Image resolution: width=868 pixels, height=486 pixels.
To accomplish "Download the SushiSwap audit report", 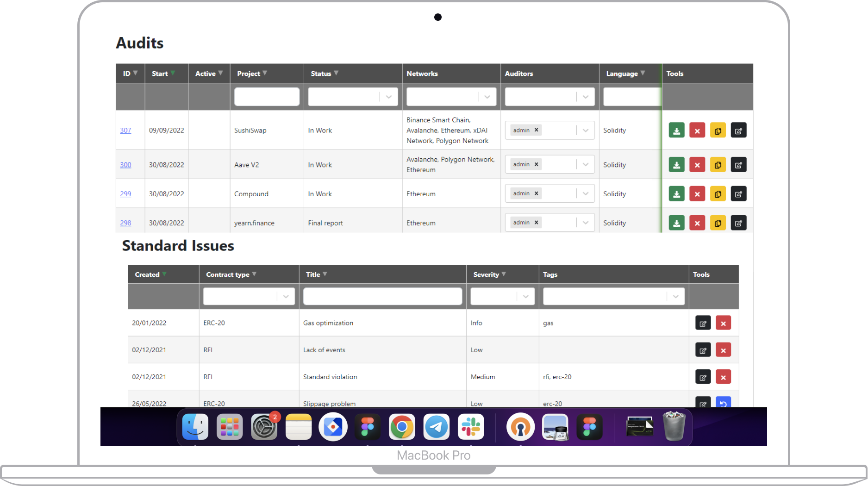I will pyautogui.click(x=676, y=130).
